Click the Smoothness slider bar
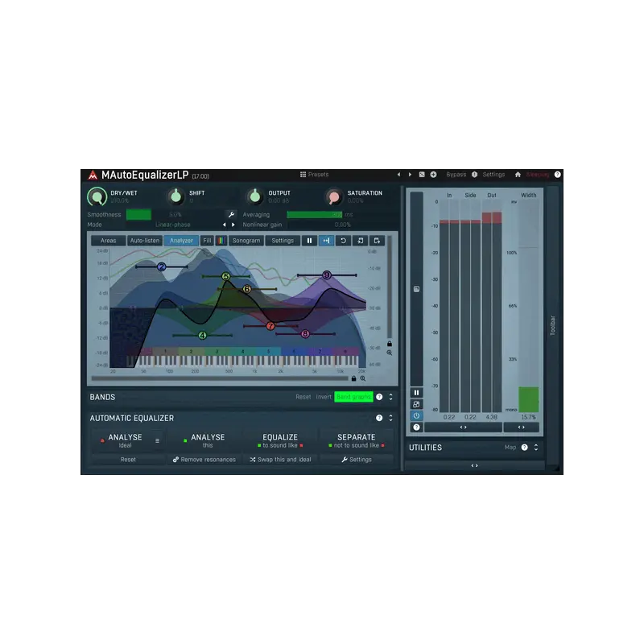This screenshot has width=644, height=644. click(175, 215)
